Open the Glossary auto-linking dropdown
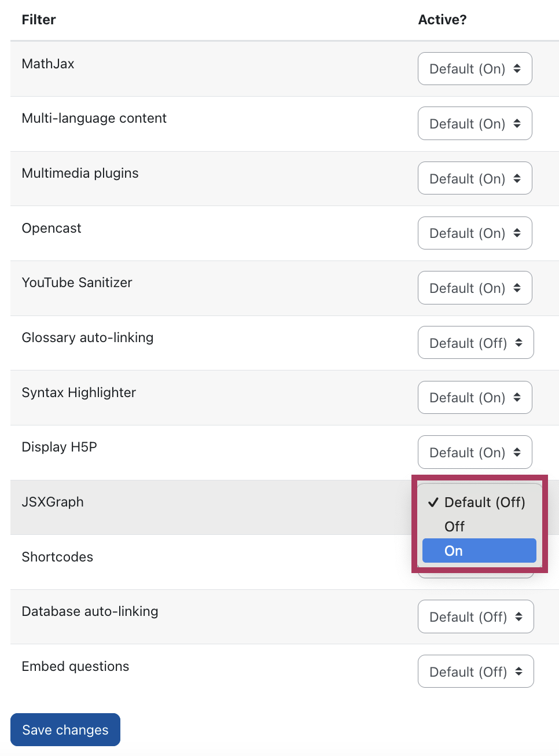The image size is (559, 756). (x=476, y=342)
